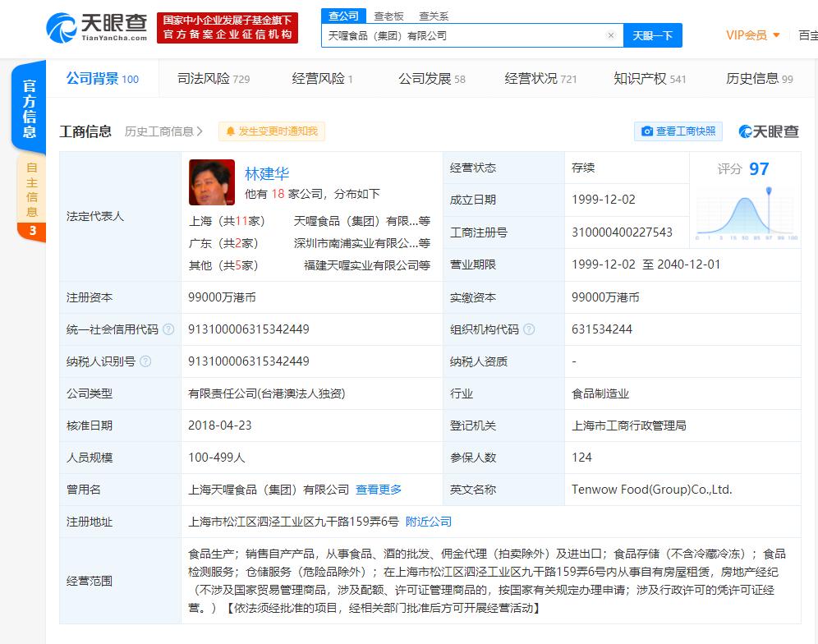The width and height of the screenshot is (818, 644).
Task: Switch to the 查关系 search tab
Action: pos(434,16)
